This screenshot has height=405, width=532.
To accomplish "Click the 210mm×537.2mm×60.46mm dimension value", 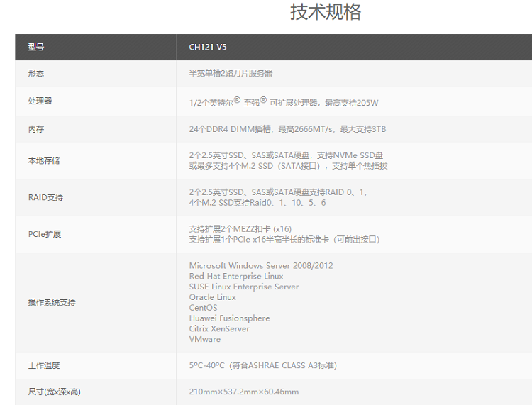I will (244, 392).
